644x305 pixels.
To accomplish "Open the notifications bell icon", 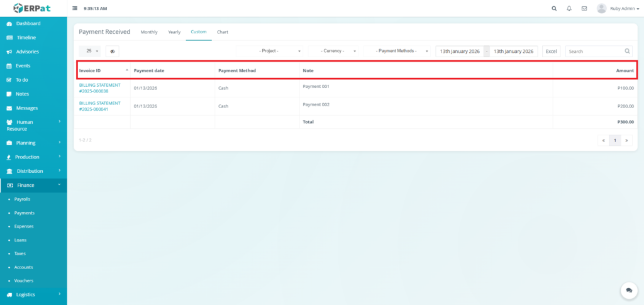I will [569, 9].
